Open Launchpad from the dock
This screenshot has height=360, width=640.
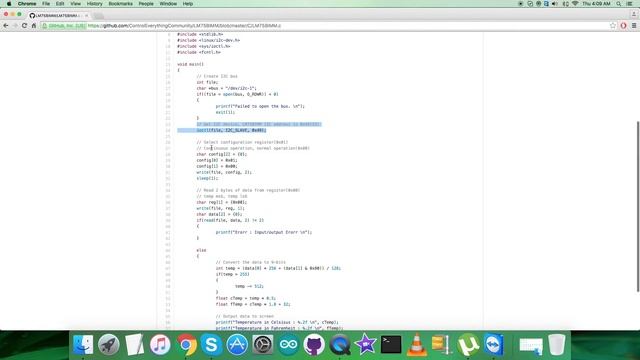click(x=109, y=345)
